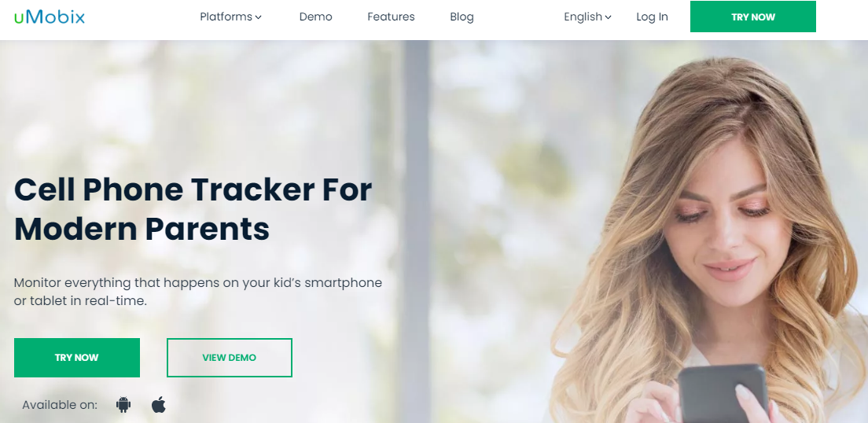Click the VIEW DEMO outlined button
This screenshot has height=423, width=868.
click(229, 358)
